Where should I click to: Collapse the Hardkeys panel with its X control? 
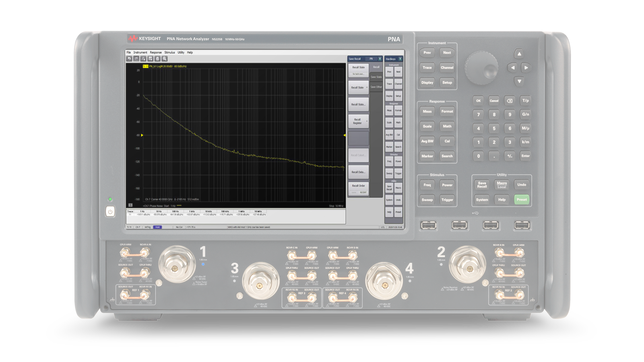click(x=400, y=59)
